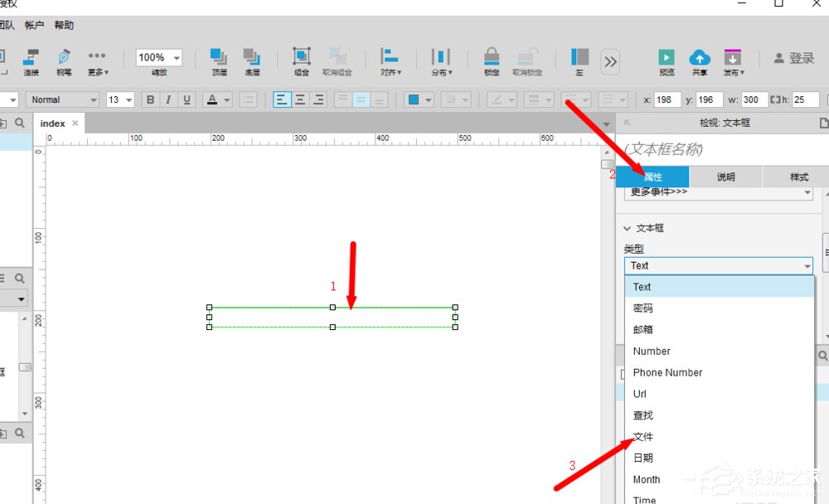
Task: Select the 连接 connector tool
Action: pos(32,62)
